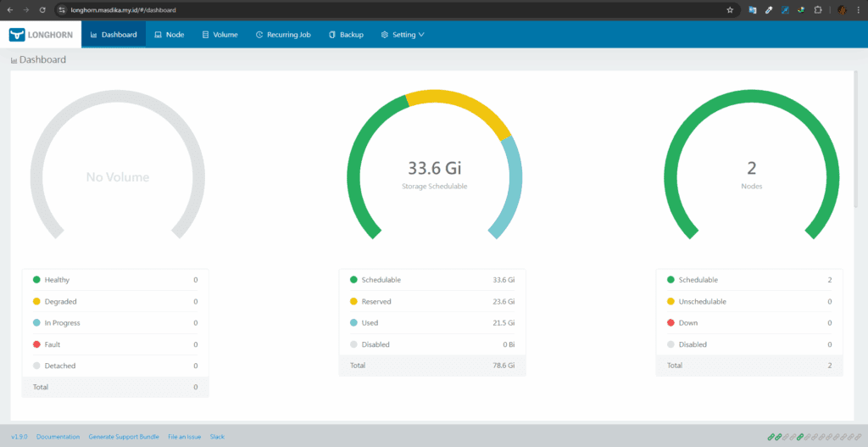868x447 pixels.
Task: Open the Chrome profile avatar
Action: [842, 10]
